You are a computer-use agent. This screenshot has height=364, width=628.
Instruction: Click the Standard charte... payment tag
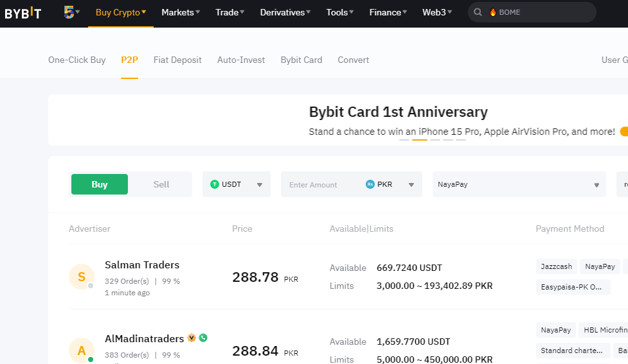[x=573, y=351]
